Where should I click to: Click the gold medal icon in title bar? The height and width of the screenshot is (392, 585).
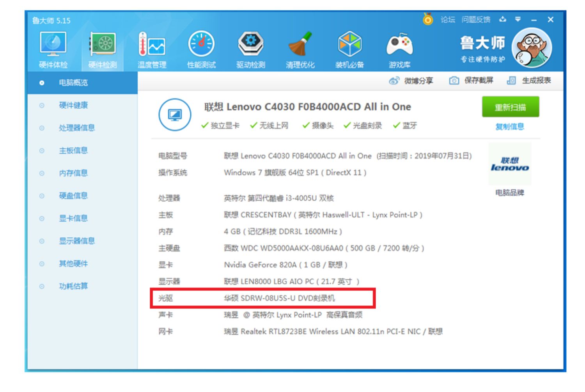pos(428,19)
